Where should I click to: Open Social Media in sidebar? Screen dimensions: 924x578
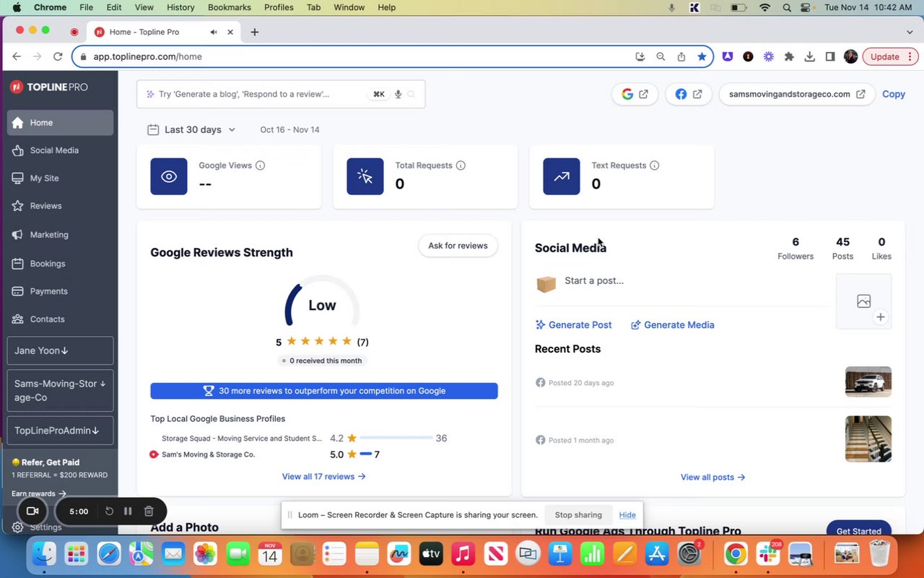[60, 150]
